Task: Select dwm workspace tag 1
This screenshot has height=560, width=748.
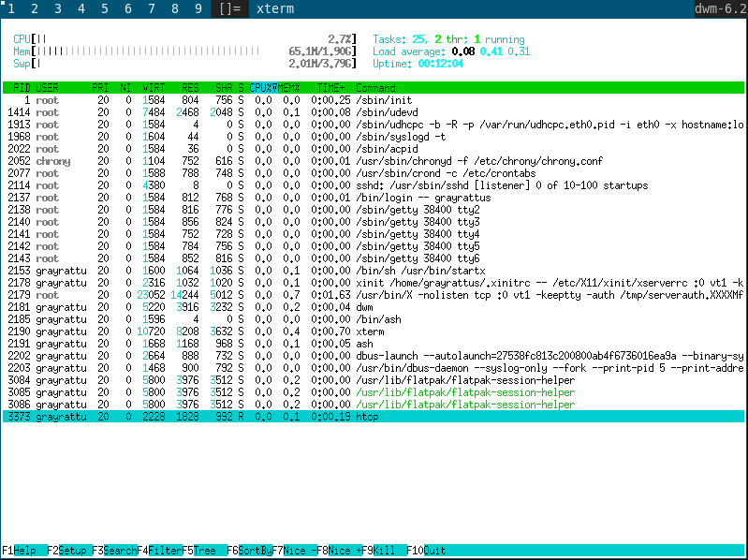Action: point(11,8)
